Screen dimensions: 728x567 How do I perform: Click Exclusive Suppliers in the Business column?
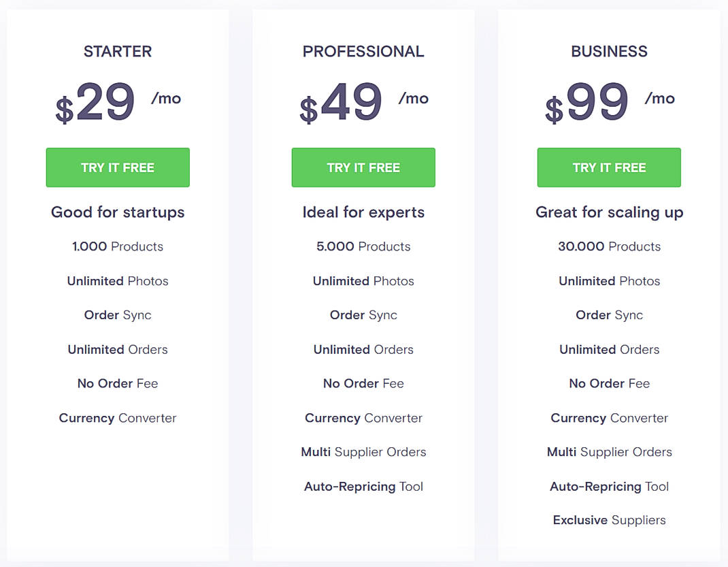click(x=608, y=519)
